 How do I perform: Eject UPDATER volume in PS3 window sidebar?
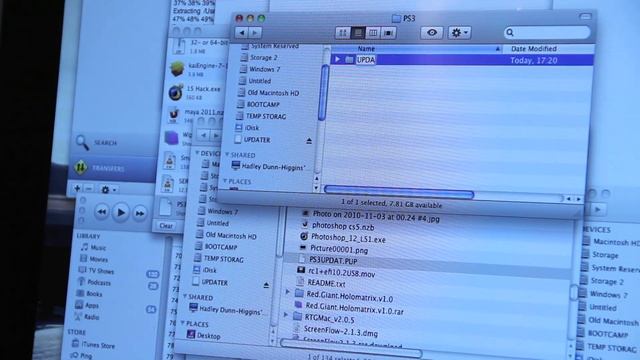(x=309, y=141)
